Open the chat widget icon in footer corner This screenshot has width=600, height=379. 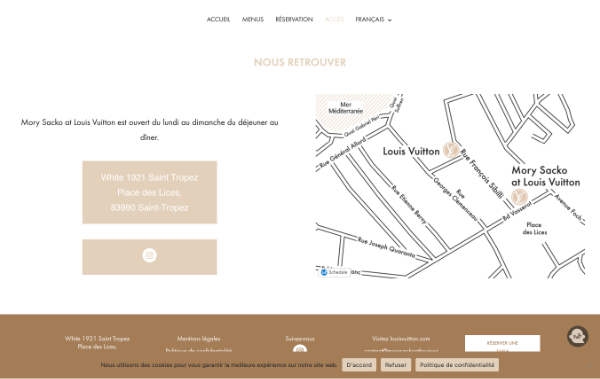tap(577, 337)
